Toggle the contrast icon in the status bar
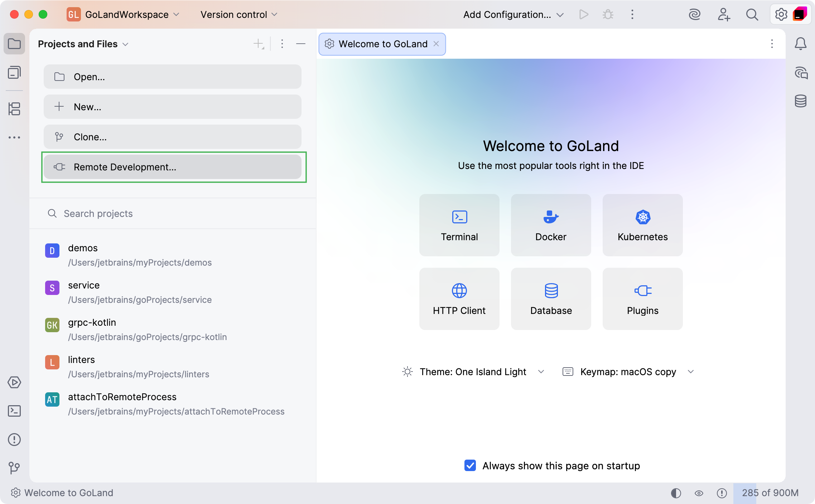The width and height of the screenshot is (815, 504). (676, 493)
